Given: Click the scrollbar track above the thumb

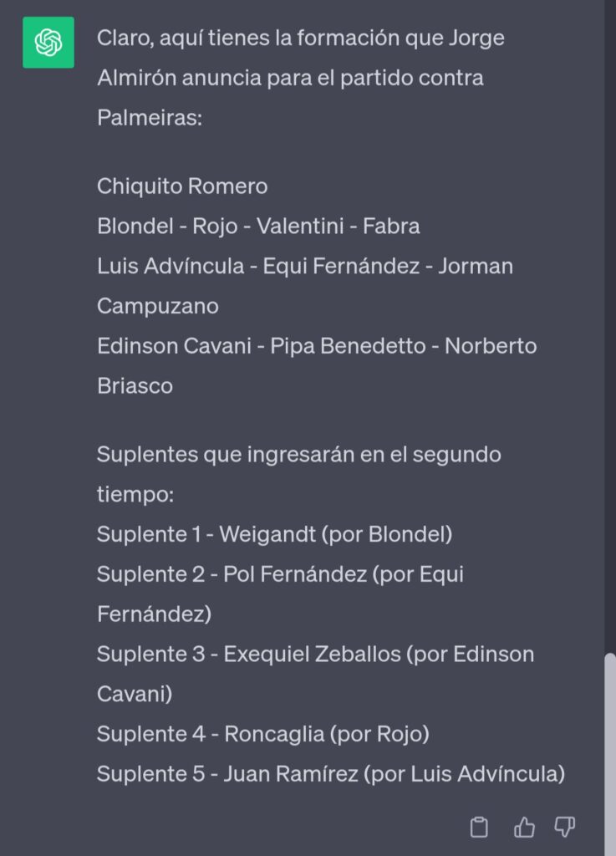Looking at the screenshot, I should pos(610,328).
